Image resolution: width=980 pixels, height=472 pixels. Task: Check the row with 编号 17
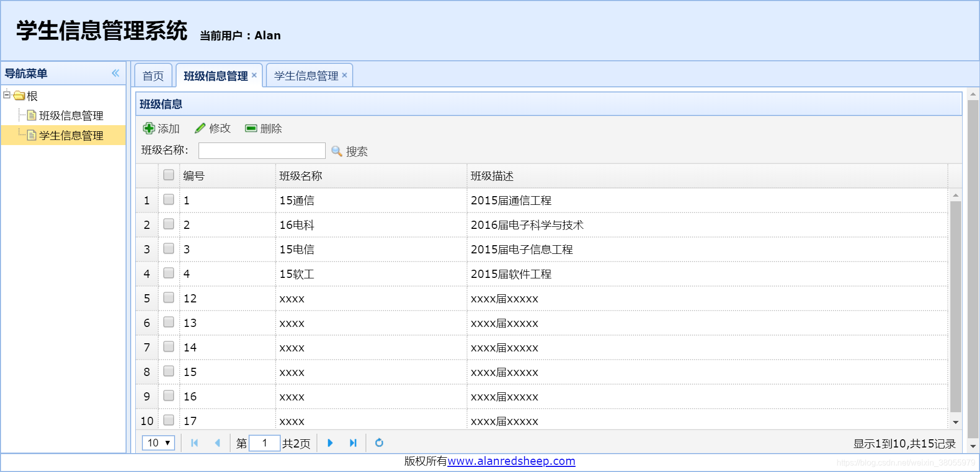coord(169,420)
